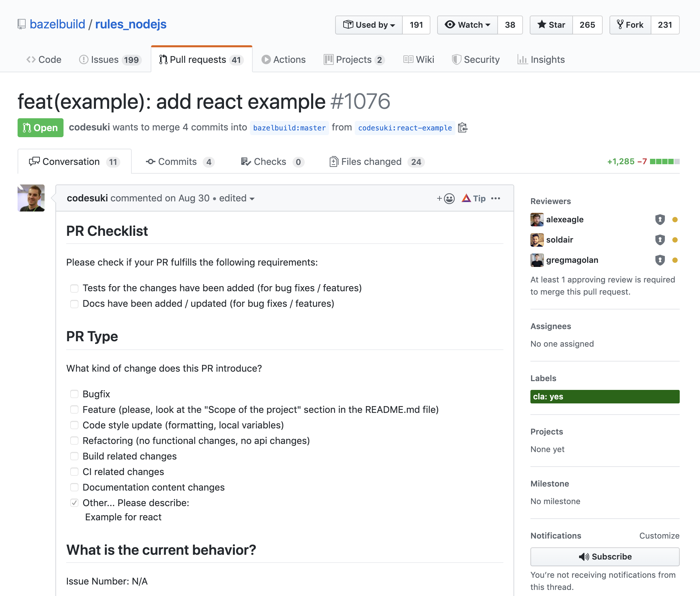Screen dimensions: 700x596
Task: Open the Used by dropdown
Action: 369,25
